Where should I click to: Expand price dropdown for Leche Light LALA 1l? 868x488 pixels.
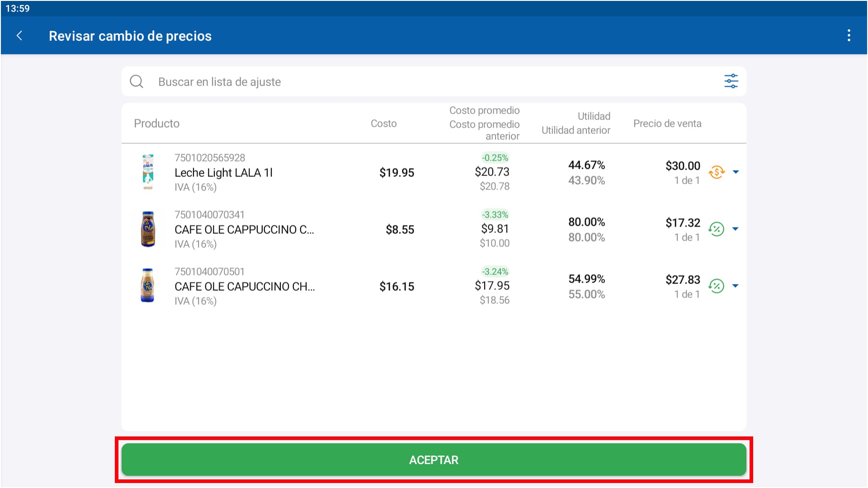(x=736, y=172)
